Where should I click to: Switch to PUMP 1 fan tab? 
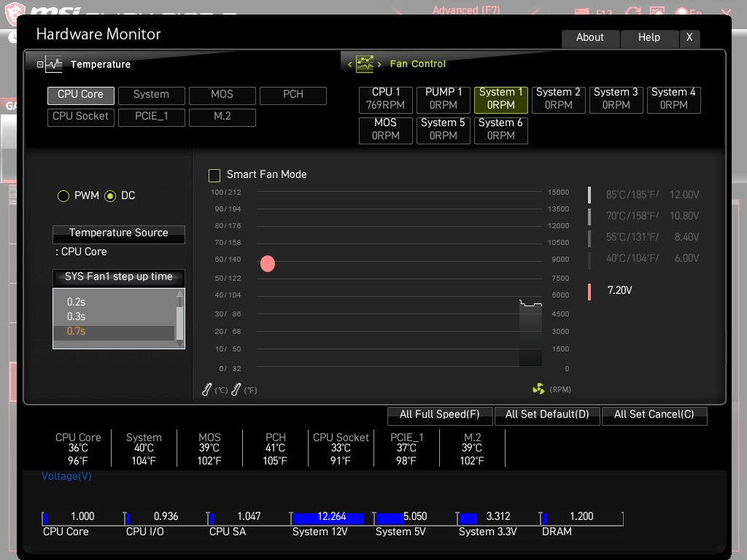click(x=444, y=99)
